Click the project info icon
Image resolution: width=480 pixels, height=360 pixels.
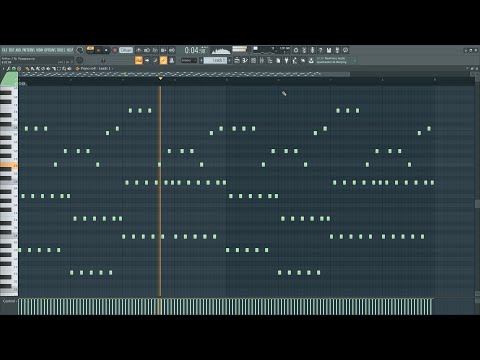pos(345,50)
